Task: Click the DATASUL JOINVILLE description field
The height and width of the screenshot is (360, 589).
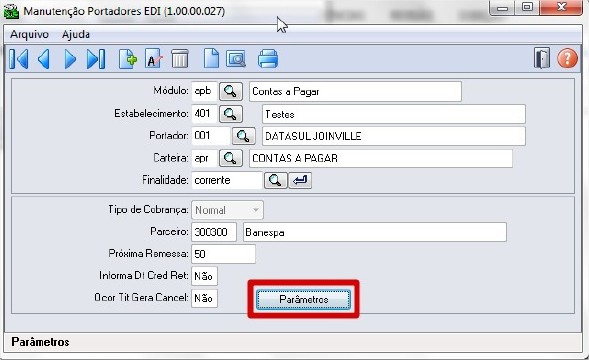Action: tap(394, 136)
